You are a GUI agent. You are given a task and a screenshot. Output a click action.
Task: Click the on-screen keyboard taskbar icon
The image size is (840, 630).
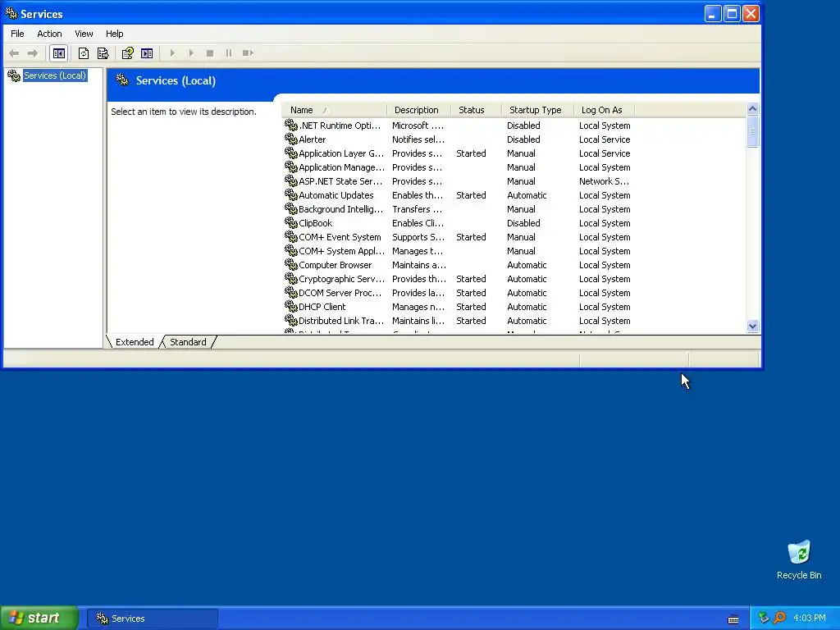click(x=733, y=619)
